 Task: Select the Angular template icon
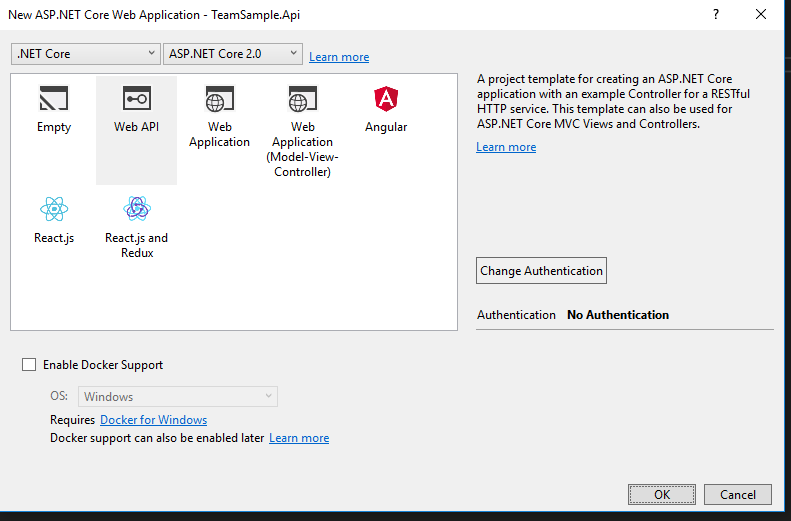pyautogui.click(x=385, y=99)
